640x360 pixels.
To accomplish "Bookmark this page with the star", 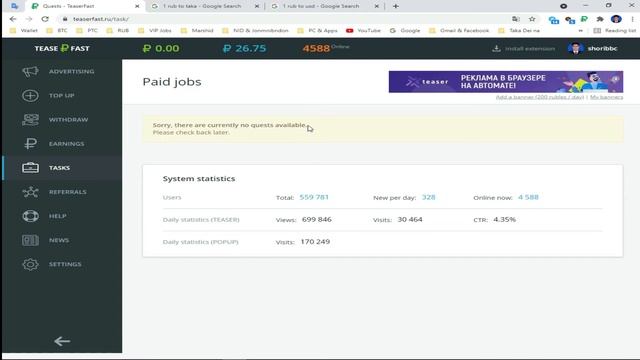I will (x=532, y=19).
